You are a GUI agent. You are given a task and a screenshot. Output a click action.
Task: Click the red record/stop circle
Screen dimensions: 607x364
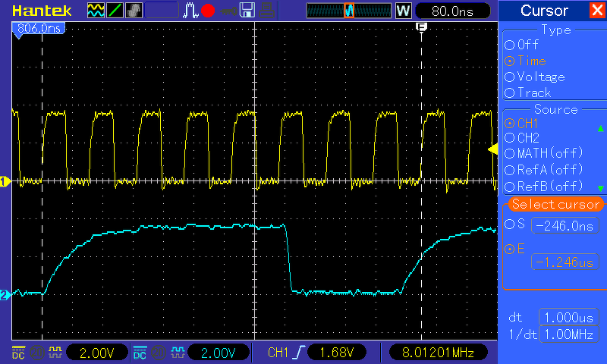[208, 11]
